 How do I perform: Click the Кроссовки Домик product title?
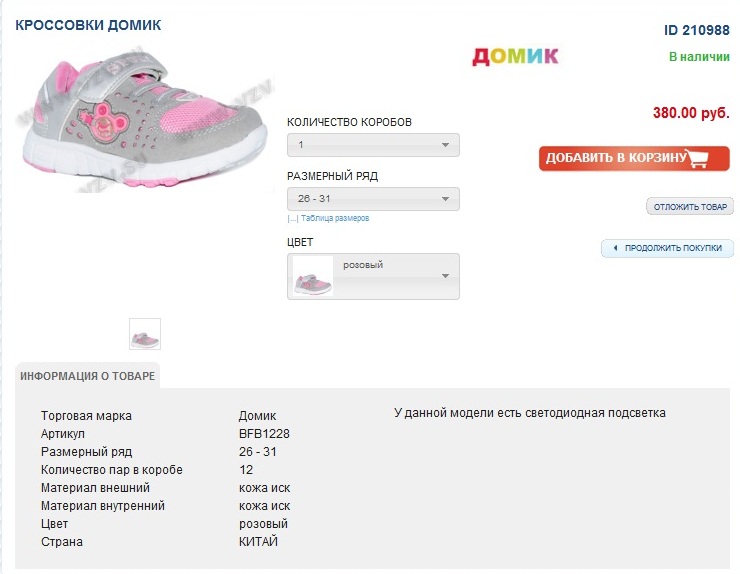click(x=88, y=24)
